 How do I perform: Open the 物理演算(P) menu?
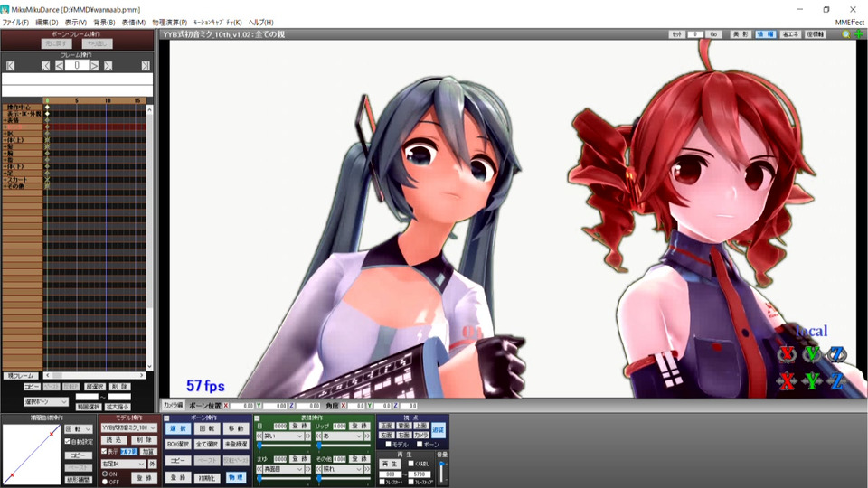(x=169, y=23)
